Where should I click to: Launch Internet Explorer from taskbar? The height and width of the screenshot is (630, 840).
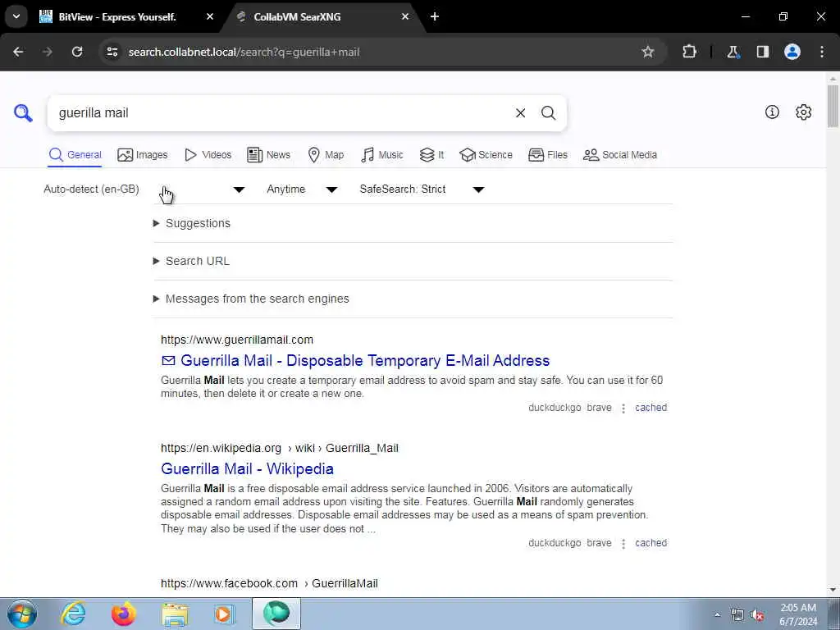[x=73, y=614]
